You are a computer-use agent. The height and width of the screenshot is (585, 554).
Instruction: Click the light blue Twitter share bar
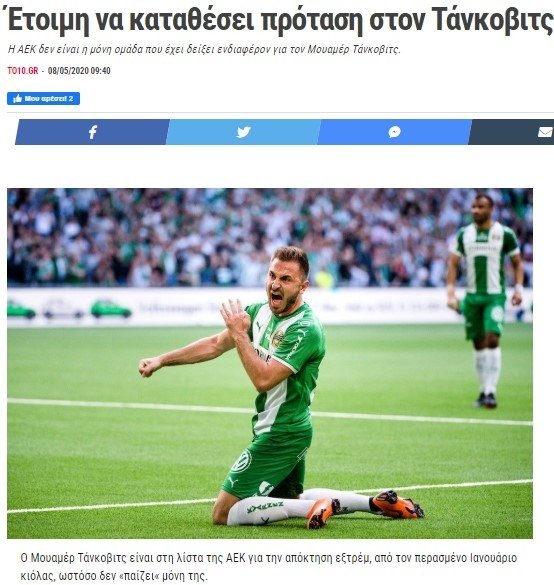point(243,132)
